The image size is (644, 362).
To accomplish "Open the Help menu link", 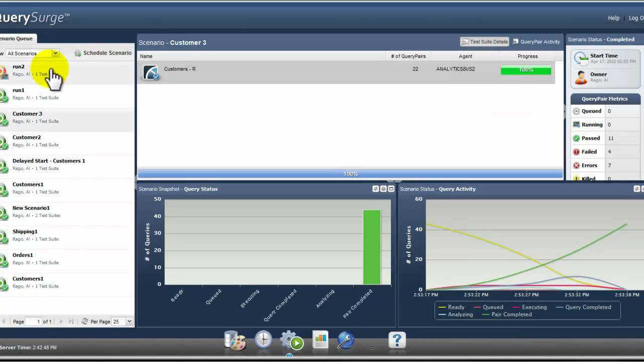I will click(x=614, y=18).
